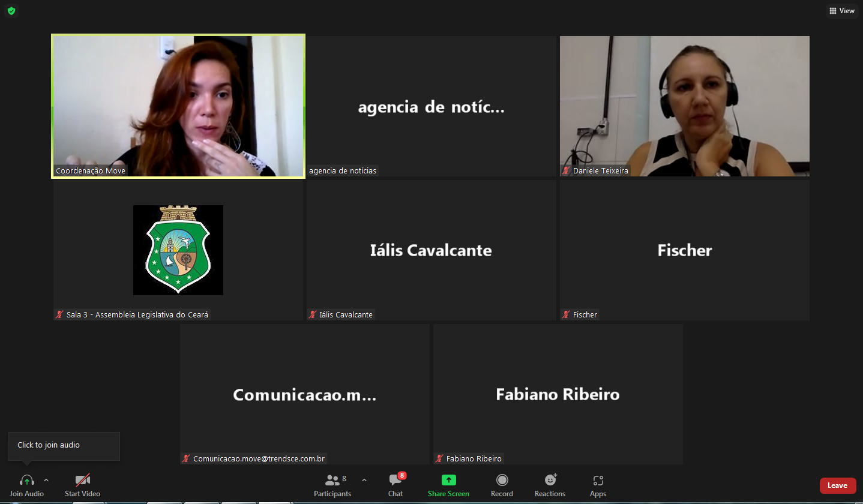
Task: Select the Daniele Teixeira video tile
Action: coord(684,106)
